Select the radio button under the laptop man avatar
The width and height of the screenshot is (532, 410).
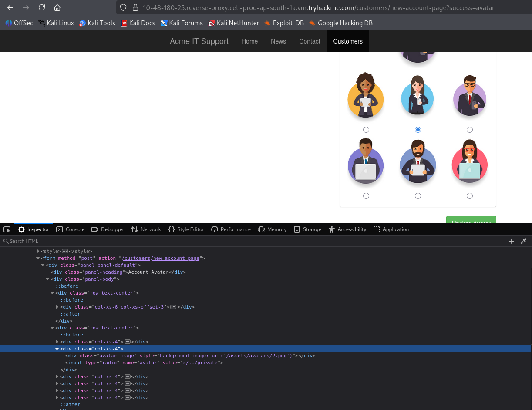pyautogui.click(x=366, y=196)
